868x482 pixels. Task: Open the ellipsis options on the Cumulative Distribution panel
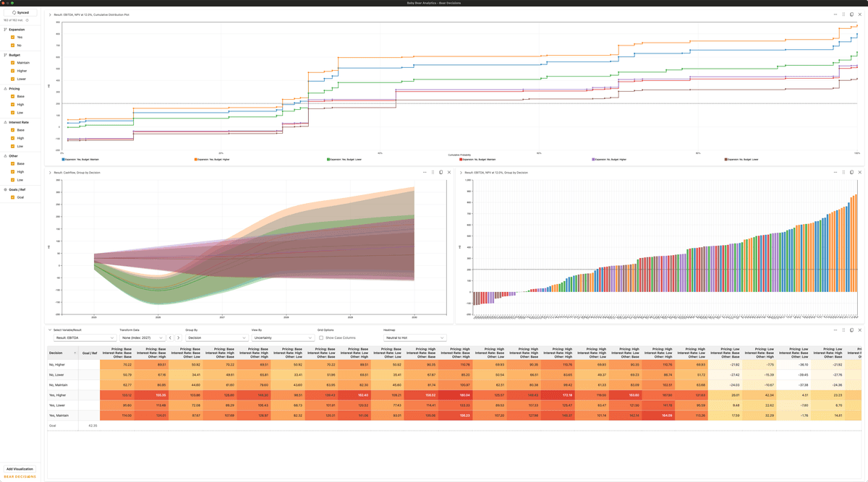coord(835,14)
